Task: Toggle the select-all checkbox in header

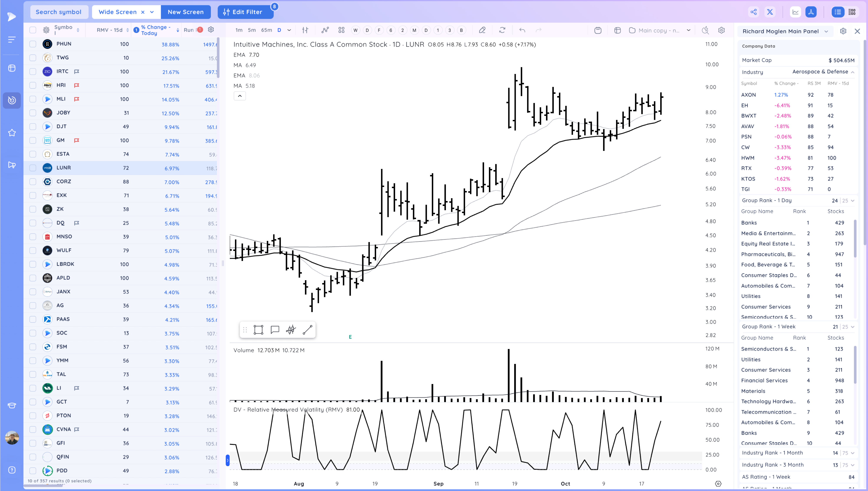Action: tap(33, 30)
